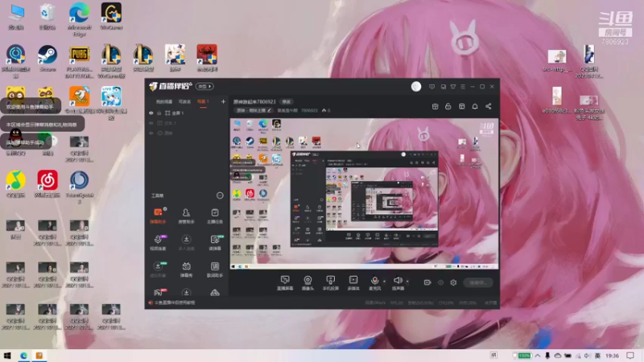The width and height of the screenshot is (644, 362).
Task: Click the start streaming button
Action: tap(478, 282)
